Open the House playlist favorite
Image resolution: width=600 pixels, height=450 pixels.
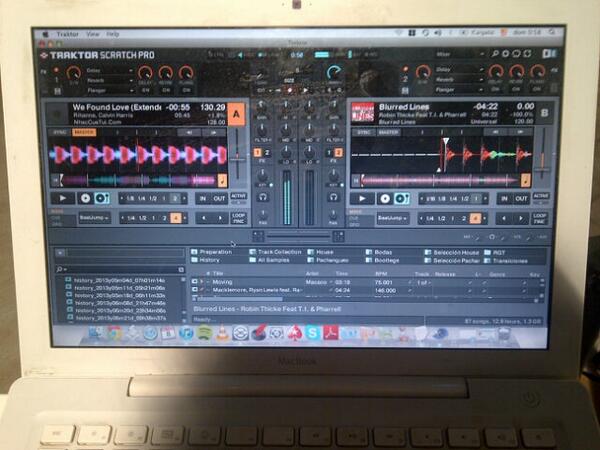[x=321, y=252]
